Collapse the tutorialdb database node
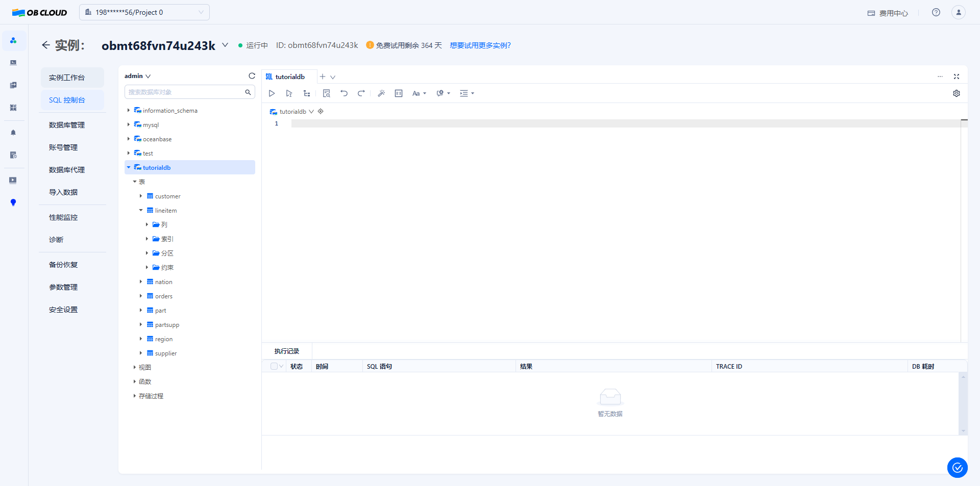 coord(129,167)
